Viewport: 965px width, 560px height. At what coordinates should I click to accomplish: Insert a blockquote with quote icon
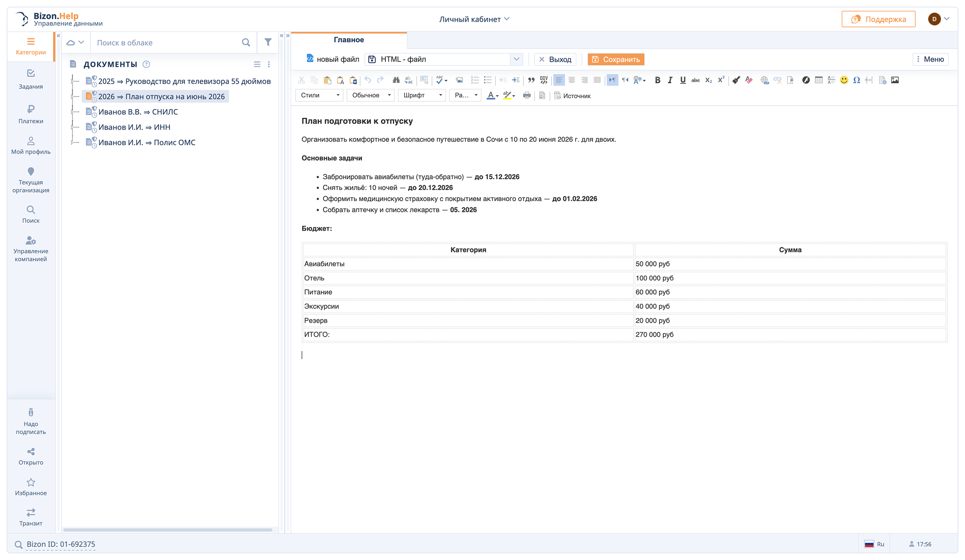point(531,80)
